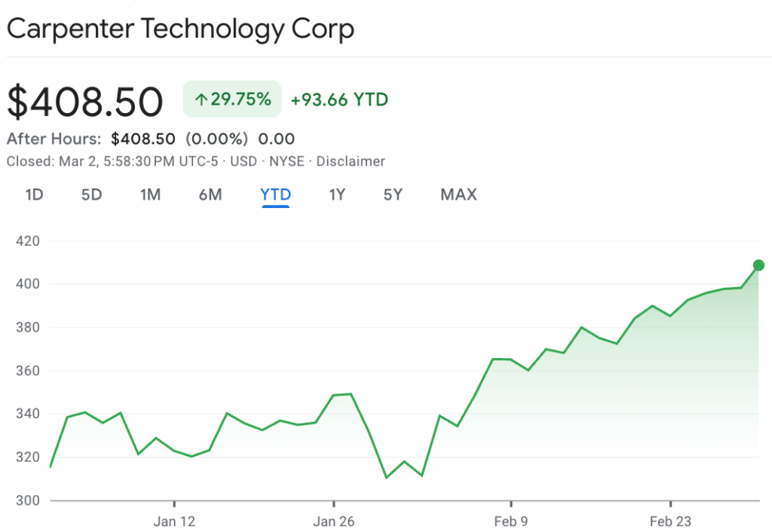Switch to the 1D time range tab
Image resolution: width=772 pixels, height=532 pixels.
click(34, 195)
